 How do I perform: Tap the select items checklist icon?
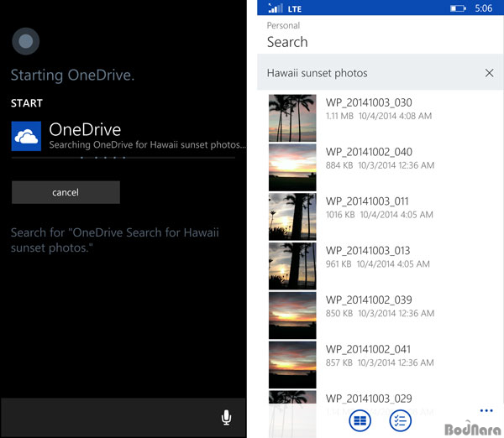[400, 420]
